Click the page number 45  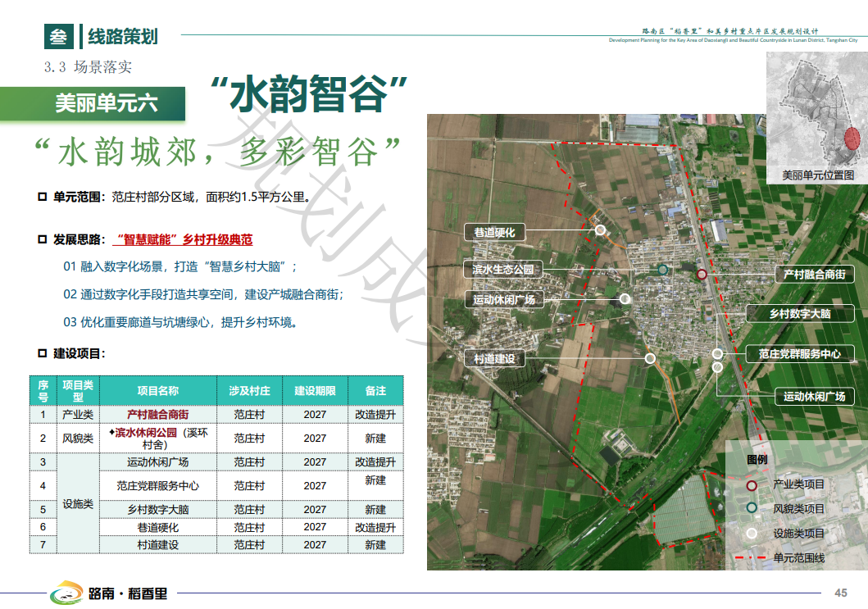(840, 593)
